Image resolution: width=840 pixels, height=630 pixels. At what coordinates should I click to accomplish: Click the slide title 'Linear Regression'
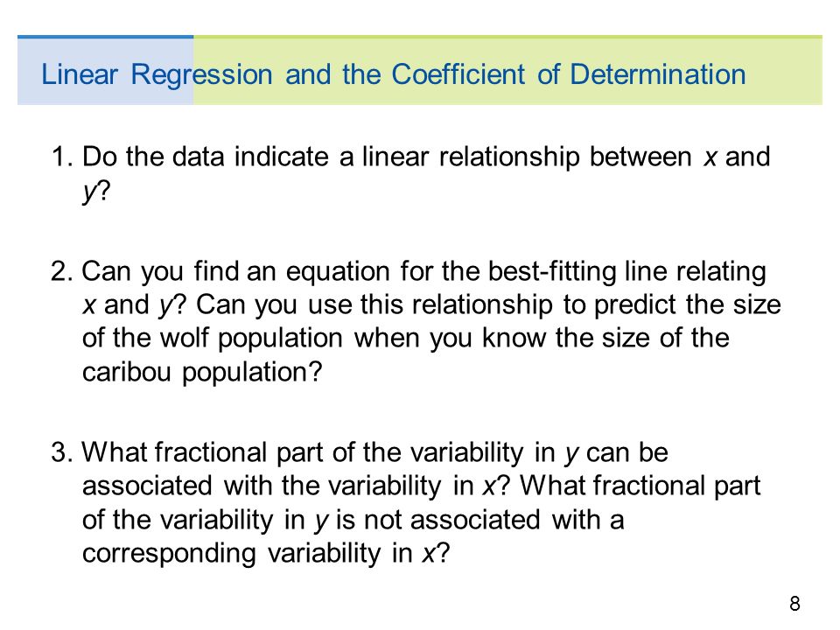click(157, 74)
